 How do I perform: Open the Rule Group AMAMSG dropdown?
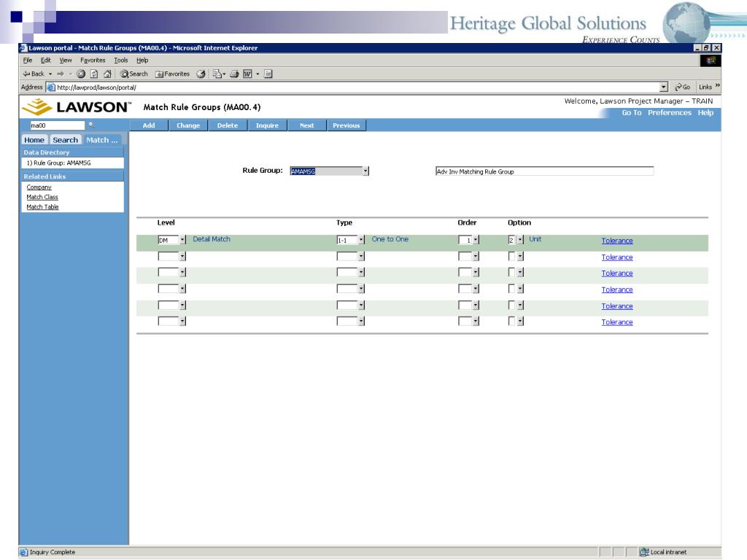click(x=365, y=171)
